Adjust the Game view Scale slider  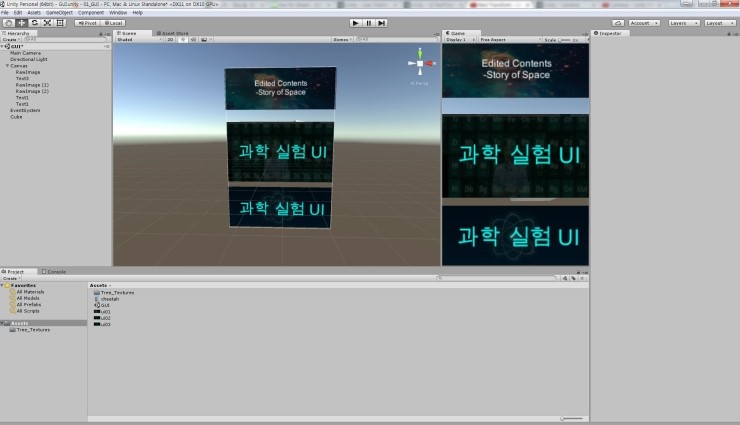click(564, 40)
